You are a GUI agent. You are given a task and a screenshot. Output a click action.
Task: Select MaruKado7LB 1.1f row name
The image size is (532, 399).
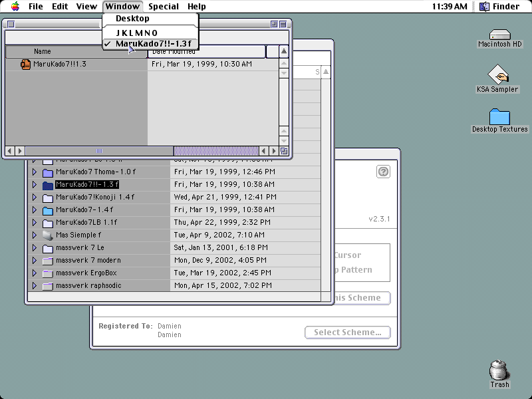[86, 223]
